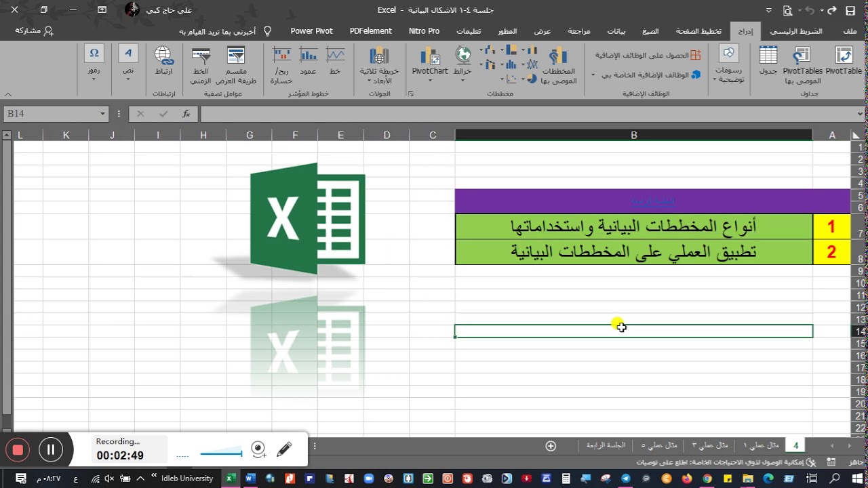Select the yellow cell containing 1
This screenshot has width=868, height=488.
(x=831, y=226)
